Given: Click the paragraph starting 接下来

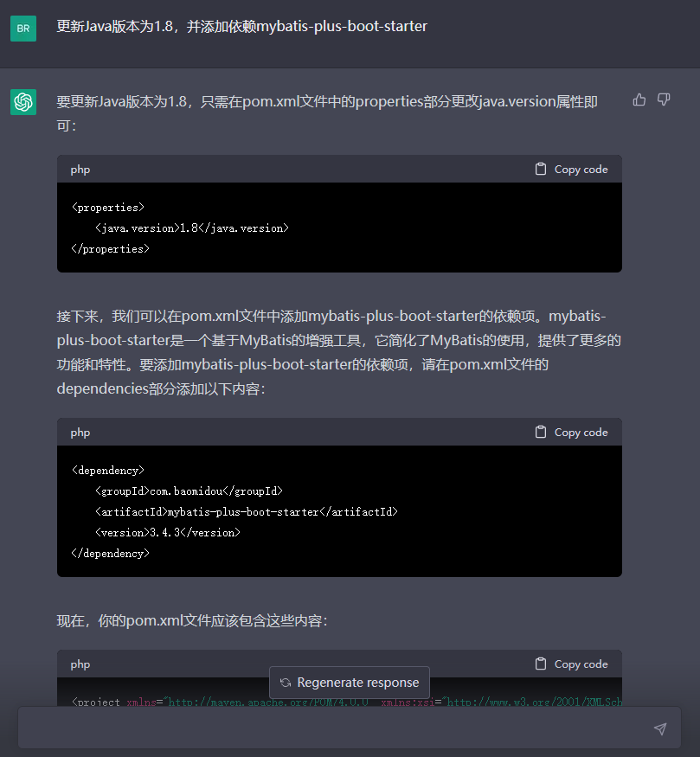Looking at the screenshot, I should (338, 352).
